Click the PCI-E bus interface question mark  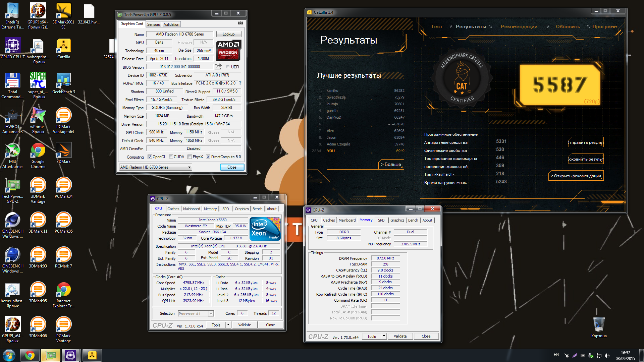coord(240,83)
